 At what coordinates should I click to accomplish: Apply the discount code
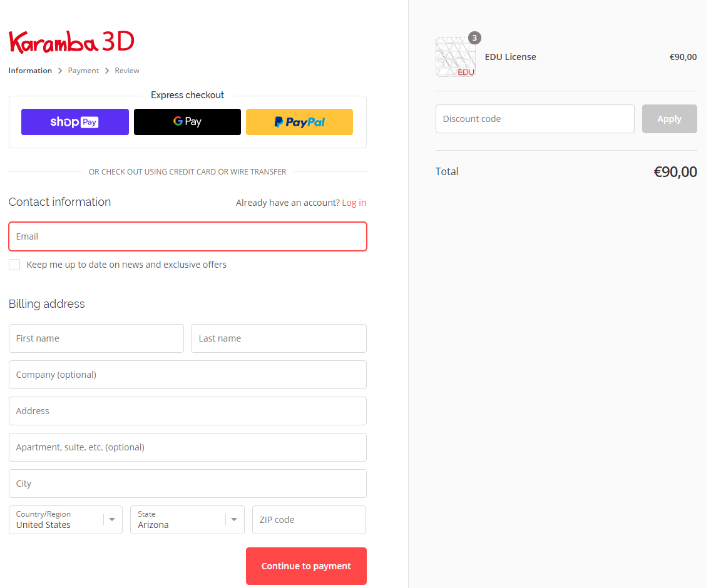[x=669, y=119]
